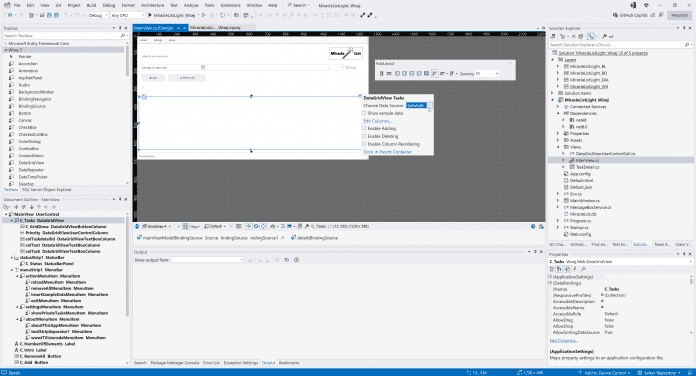Click the Collapse All icon in Solution Explorer
The width and height of the screenshot is (696, 376).
(x=574, y=36)
